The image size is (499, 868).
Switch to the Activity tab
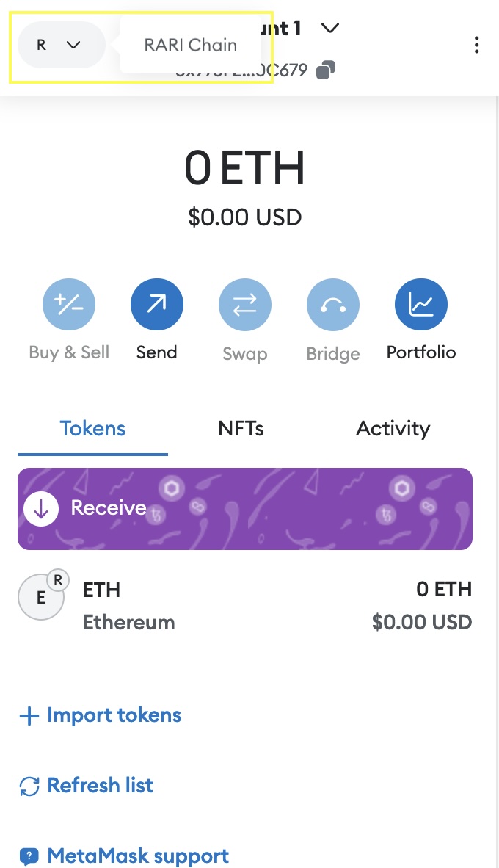tap(393, 429)
